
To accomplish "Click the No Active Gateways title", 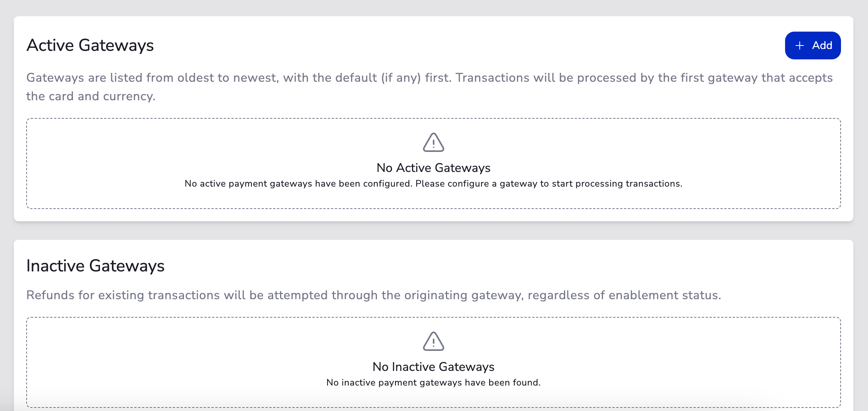I will click(433, 168).
